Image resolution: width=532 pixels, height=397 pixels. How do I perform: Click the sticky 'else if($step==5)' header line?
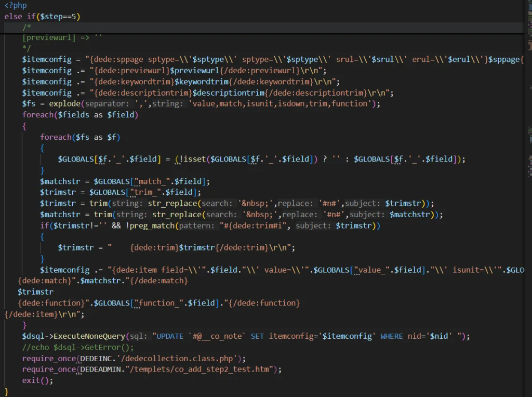[42, 17]
